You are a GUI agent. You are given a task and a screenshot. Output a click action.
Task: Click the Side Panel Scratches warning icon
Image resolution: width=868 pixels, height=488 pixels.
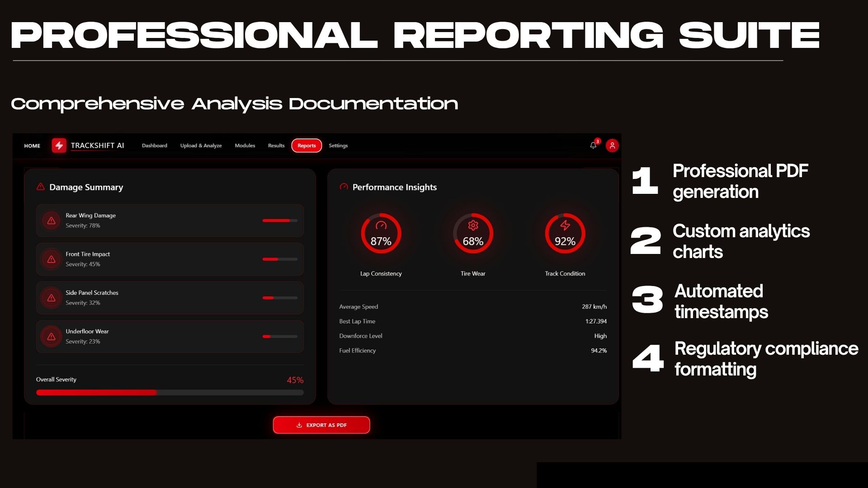52,298
